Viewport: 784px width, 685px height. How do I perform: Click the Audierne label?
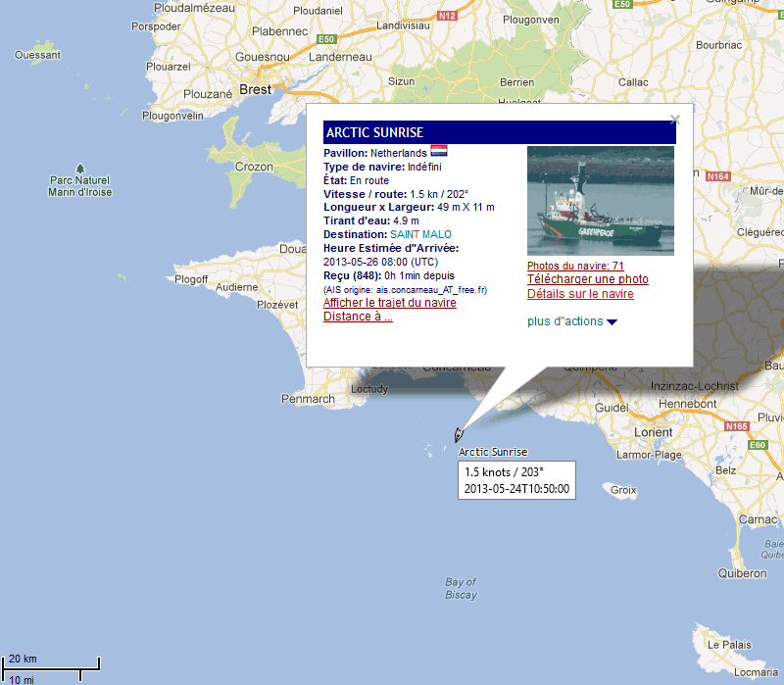click(x=237, y=287)
